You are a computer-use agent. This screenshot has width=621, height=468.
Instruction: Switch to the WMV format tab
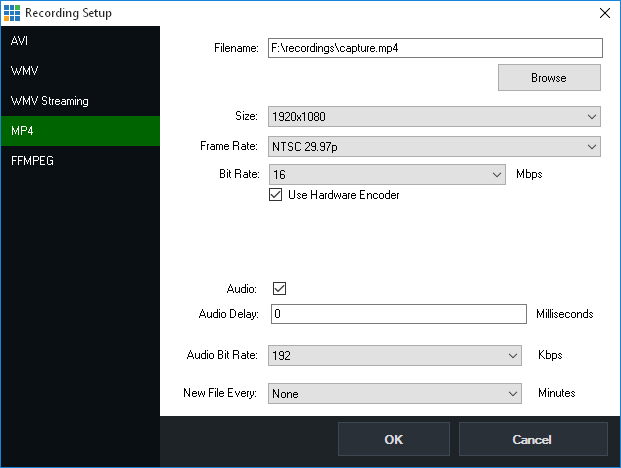(80, 72)
